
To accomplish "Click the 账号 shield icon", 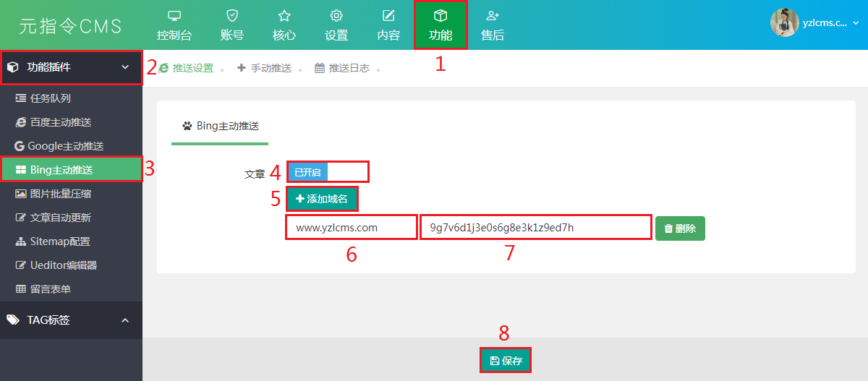I will click(x=231, y=16).
